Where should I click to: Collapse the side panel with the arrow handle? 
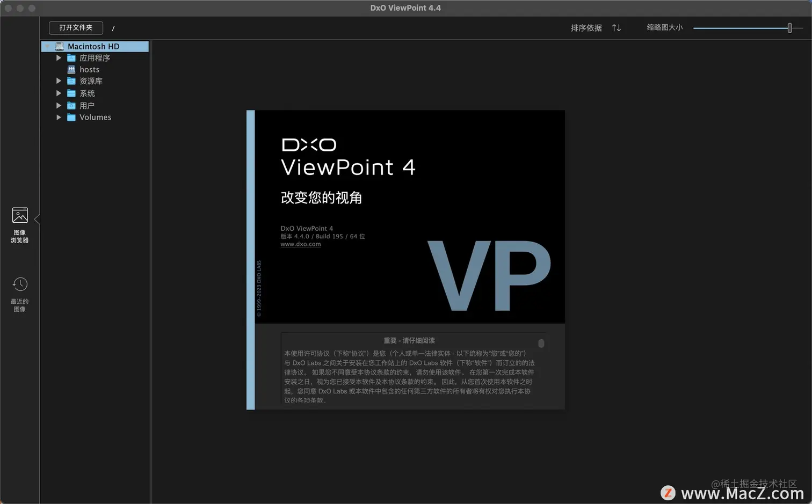37,219
